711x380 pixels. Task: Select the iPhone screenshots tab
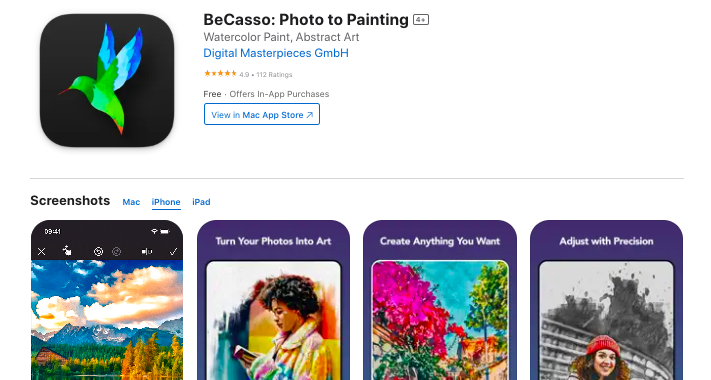point(166,202)
